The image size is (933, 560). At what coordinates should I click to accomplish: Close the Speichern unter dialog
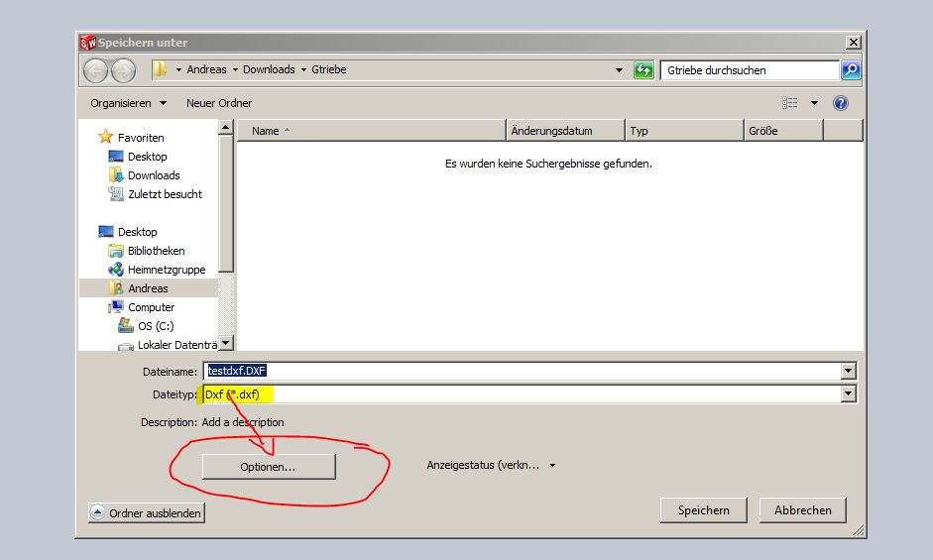click(854, 43)
